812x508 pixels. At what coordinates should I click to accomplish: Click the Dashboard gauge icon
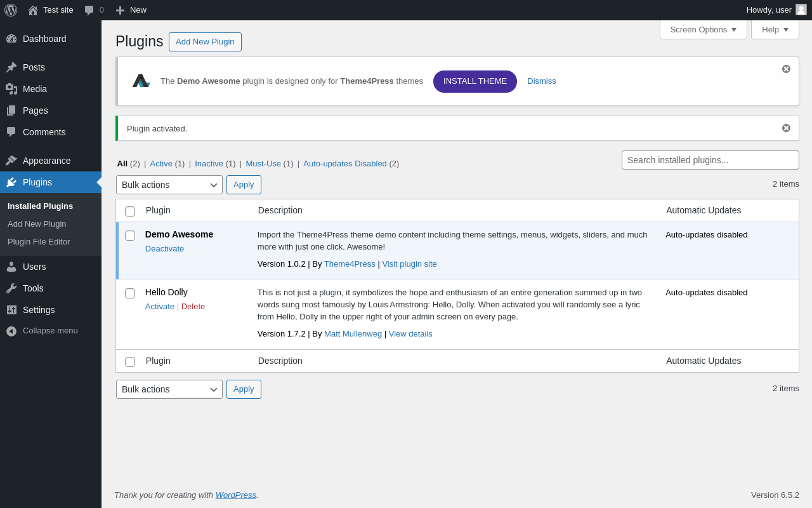11,39
